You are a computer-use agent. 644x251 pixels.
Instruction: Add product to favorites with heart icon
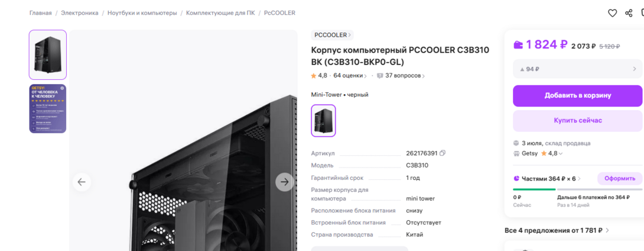[x=612, y=13]
